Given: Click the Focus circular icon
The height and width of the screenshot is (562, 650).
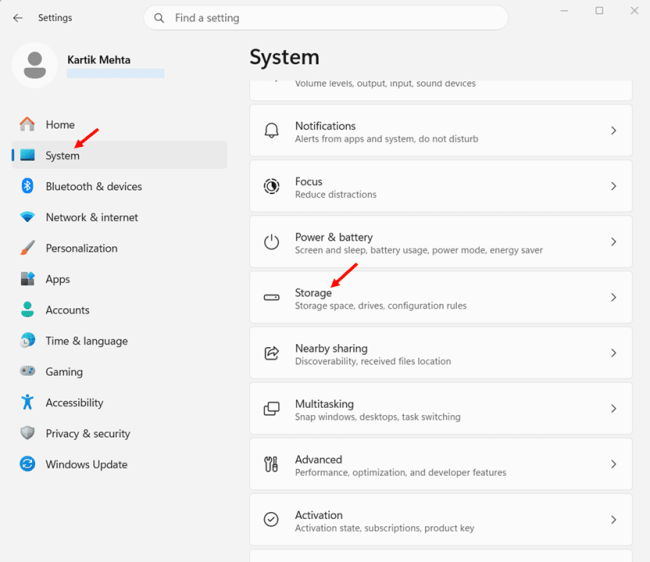Looking at the screenshot, I should pyautogui.click(x=272, y=186).
